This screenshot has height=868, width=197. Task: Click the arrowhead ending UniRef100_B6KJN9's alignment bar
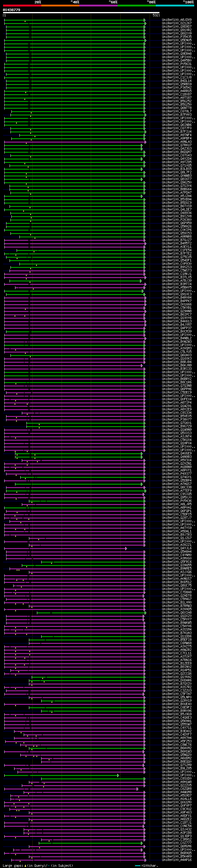click(142, 365)
